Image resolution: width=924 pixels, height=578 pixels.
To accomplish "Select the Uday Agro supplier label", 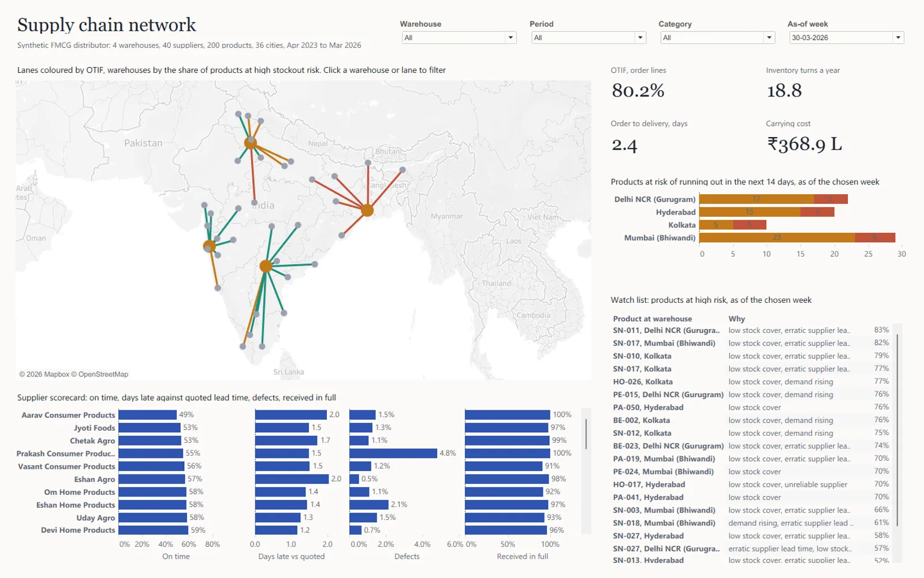I will click(96, 518).
